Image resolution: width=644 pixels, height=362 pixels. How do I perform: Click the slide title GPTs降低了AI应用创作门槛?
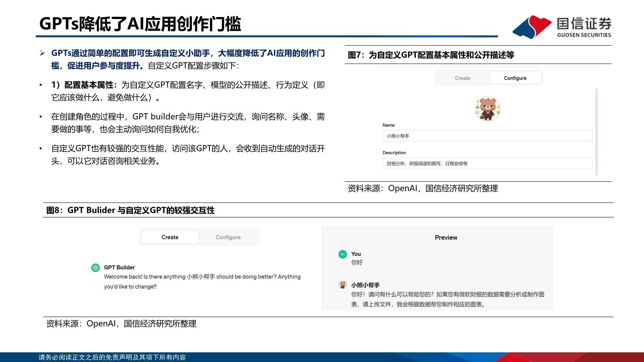[x=140, y=24]
